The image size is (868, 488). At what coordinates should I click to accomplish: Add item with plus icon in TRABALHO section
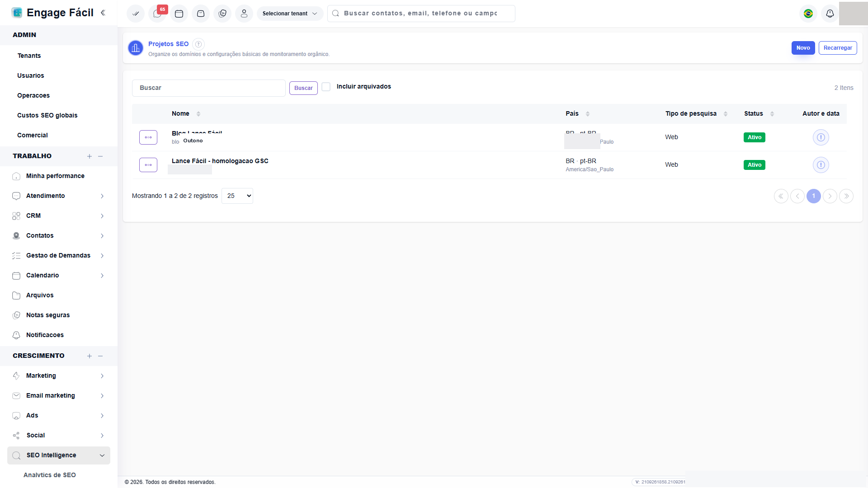(x=90, y=156)
